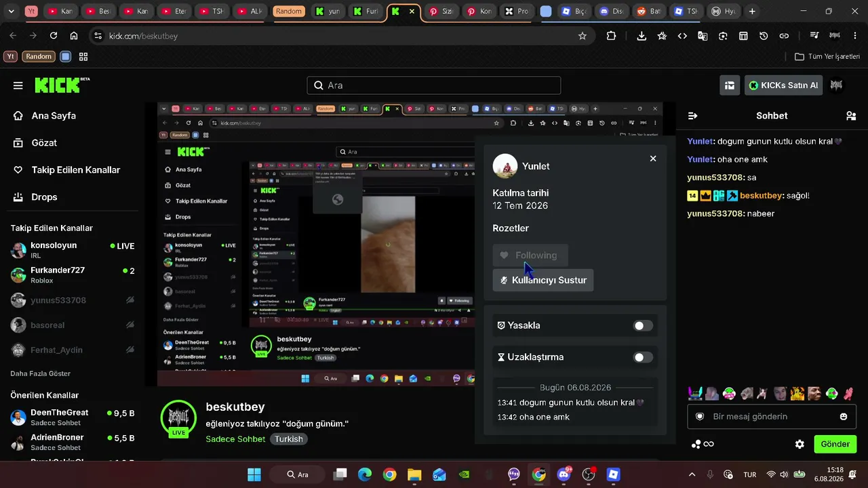The width and height of the screenshot is (868, 488).
Task: Open chat settings gear icon
Action: click(x=800, y=444)
